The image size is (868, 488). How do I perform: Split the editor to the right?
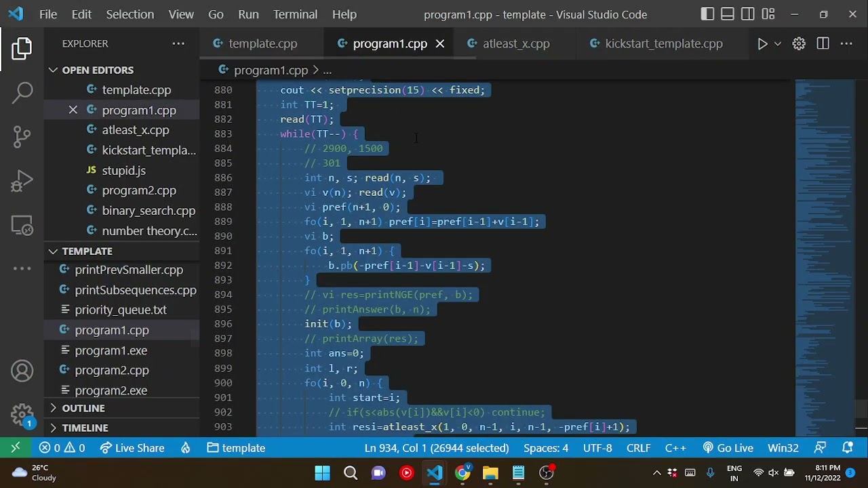[x=823, y=43]
